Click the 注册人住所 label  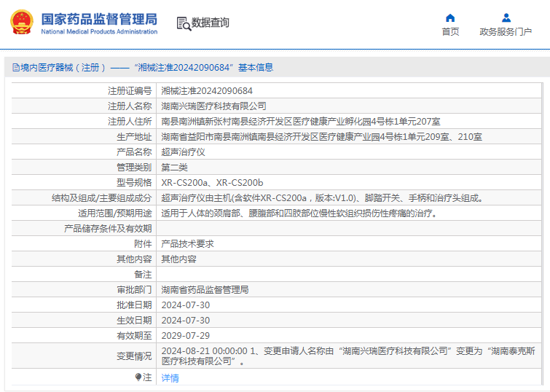pos(130,122)
